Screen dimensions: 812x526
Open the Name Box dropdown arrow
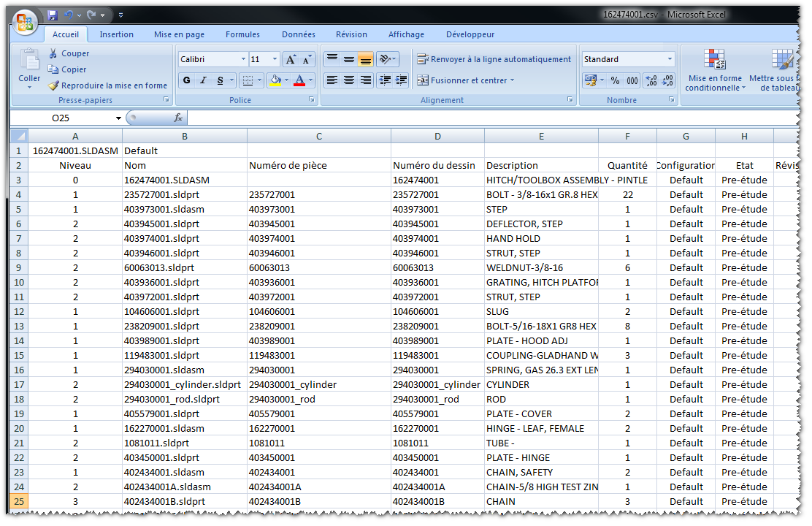(x=118, y=118)
